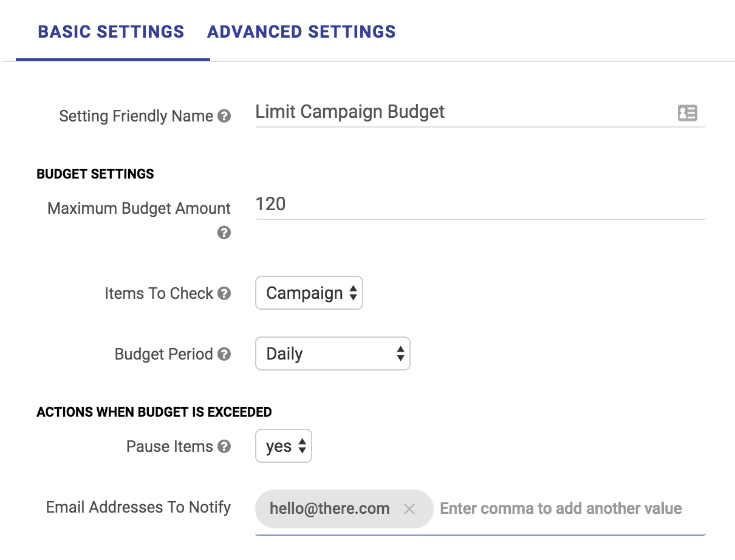Select the Basic Settings tab
The width and height of the screenshot is (735, 560).
click(x=111, y=32)
